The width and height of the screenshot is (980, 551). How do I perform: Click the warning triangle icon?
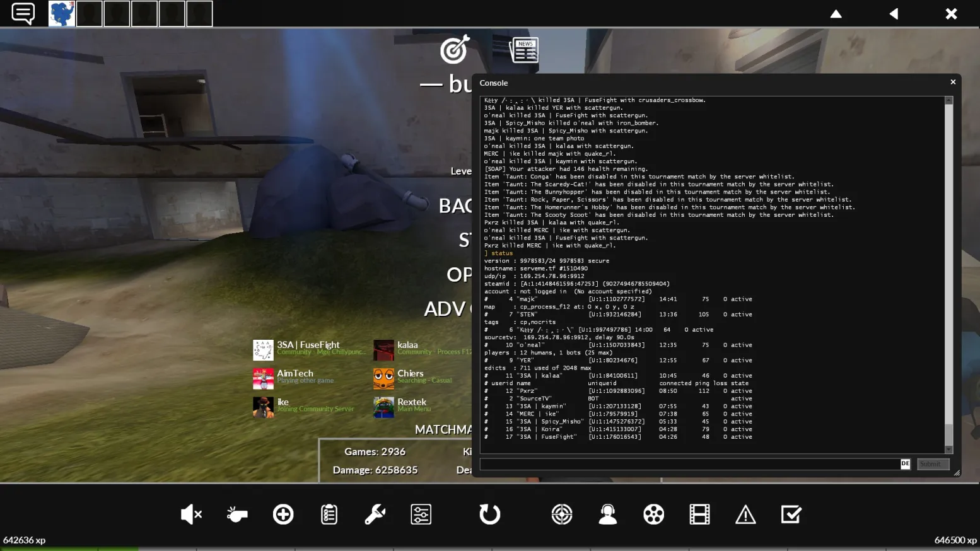click(745, 514)
